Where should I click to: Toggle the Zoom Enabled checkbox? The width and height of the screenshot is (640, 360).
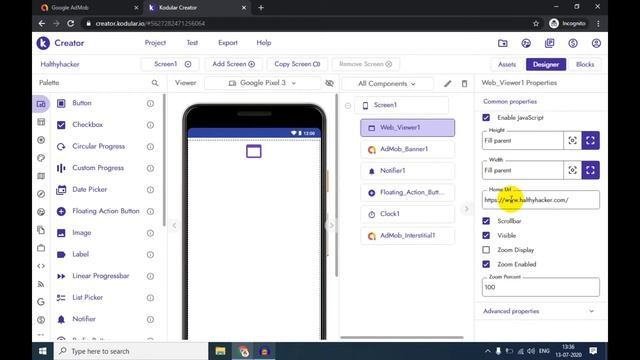pyautogui.click(x=486, y=264)
